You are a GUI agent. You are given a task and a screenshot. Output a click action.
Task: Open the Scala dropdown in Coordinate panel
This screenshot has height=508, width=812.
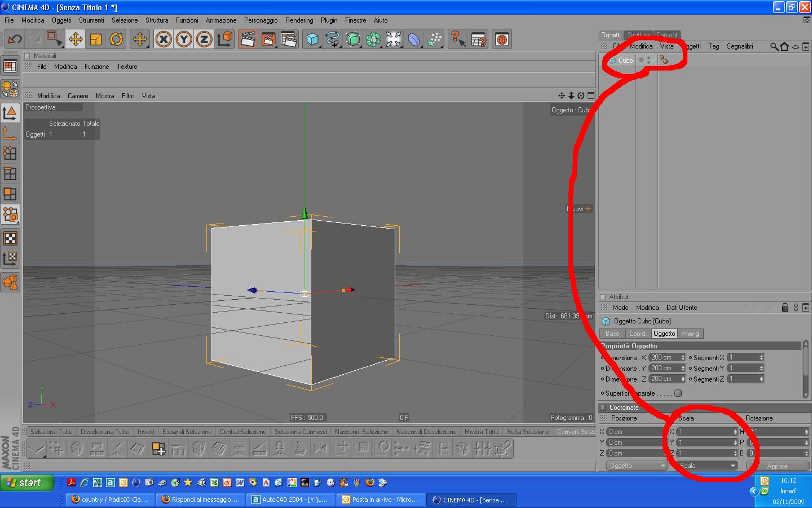pyautogui.click(x=708, y=466)
